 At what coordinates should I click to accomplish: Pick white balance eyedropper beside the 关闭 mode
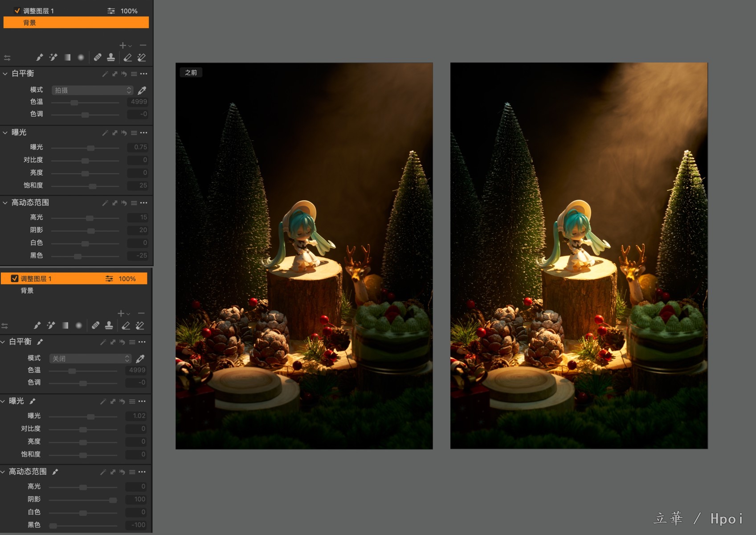(x=140, y=359)
